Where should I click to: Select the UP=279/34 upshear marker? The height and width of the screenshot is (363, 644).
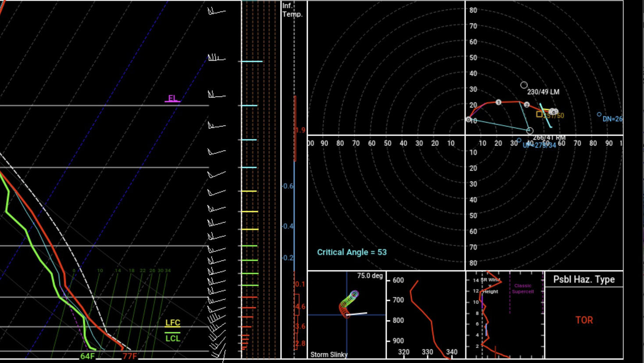point(519,140)
